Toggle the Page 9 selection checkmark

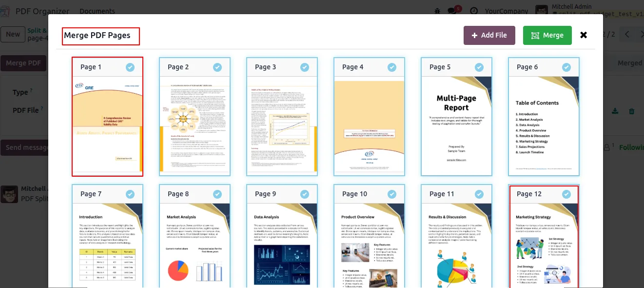(305, 194)
